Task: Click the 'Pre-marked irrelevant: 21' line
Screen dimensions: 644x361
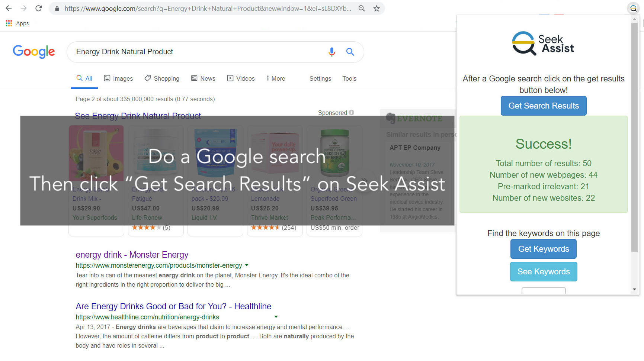Action: (544, 187)
